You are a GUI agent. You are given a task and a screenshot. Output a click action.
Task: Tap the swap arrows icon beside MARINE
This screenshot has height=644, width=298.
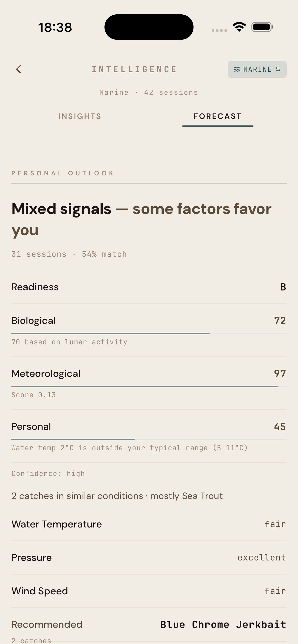point(278,69)
